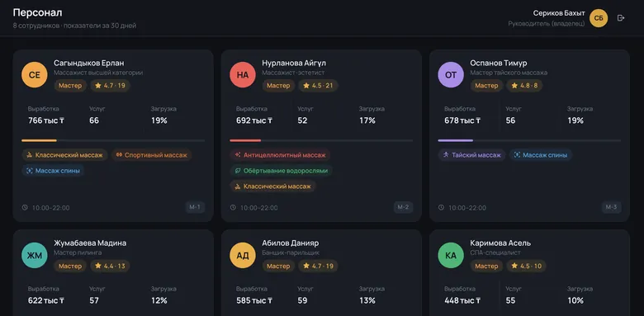
Task: Click 766 тыс ₸ revenue value
Action: (46, 120)
